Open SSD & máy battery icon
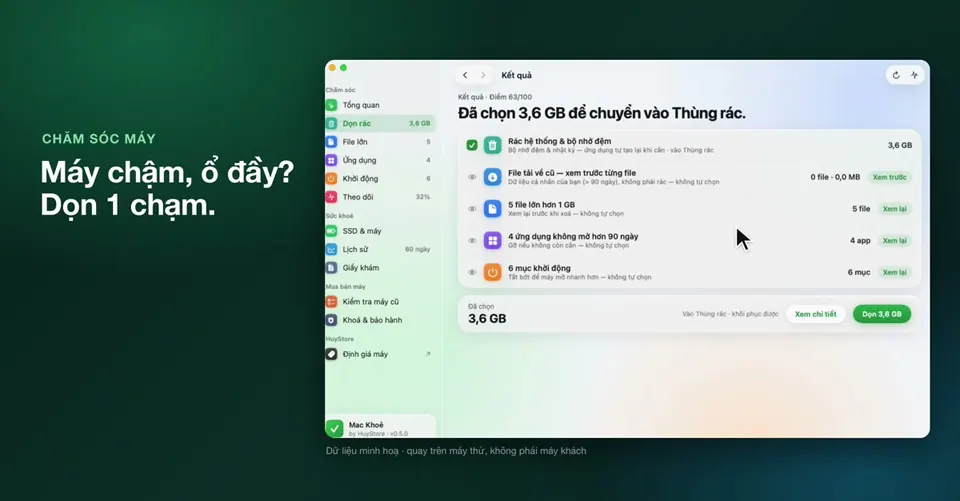This screenshot has width=960, height=501. coord(331,231)
